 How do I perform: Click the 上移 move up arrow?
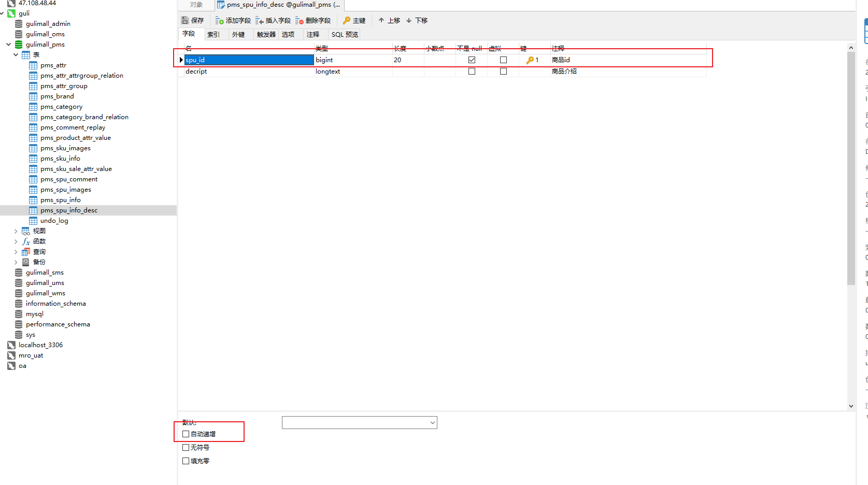tap(381, 21)
